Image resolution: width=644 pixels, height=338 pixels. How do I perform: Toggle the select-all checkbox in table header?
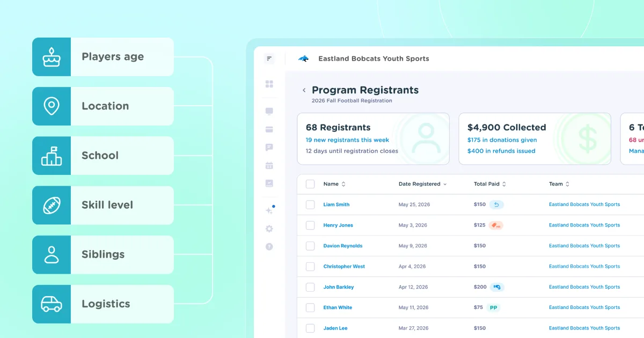(310, 184)
